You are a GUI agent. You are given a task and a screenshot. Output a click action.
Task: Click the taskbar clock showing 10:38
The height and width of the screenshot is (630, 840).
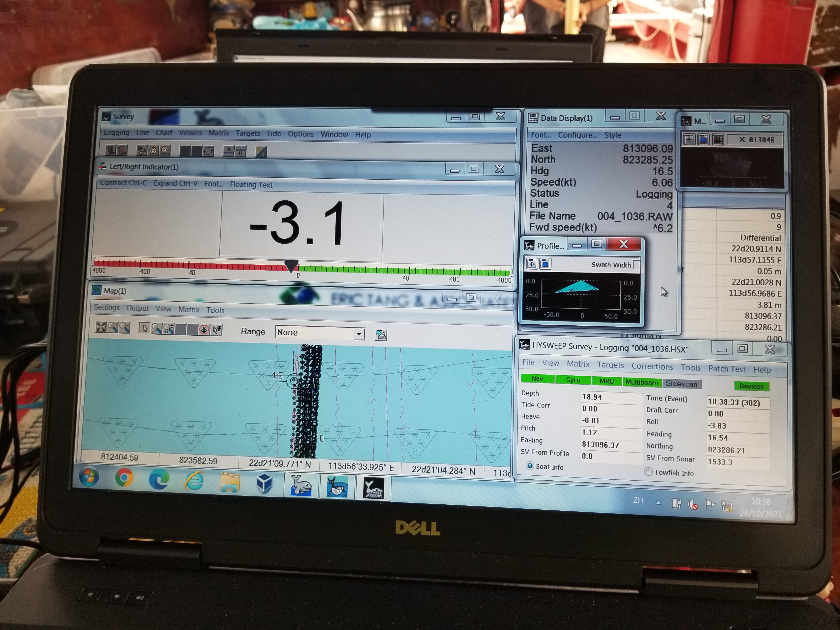click(761, 502)
